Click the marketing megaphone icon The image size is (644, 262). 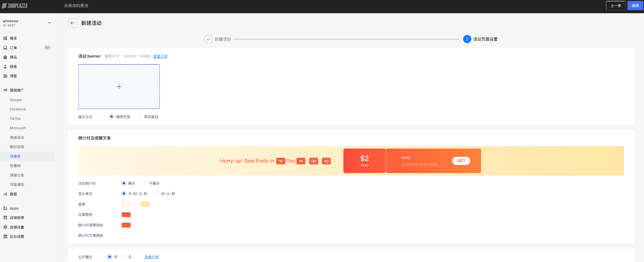tap(5, 90)
